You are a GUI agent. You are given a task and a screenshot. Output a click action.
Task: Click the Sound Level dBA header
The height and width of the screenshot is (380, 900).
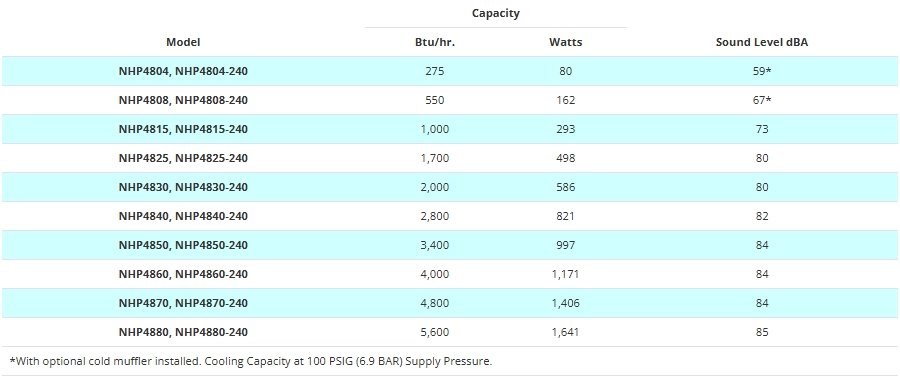[762, 42]
